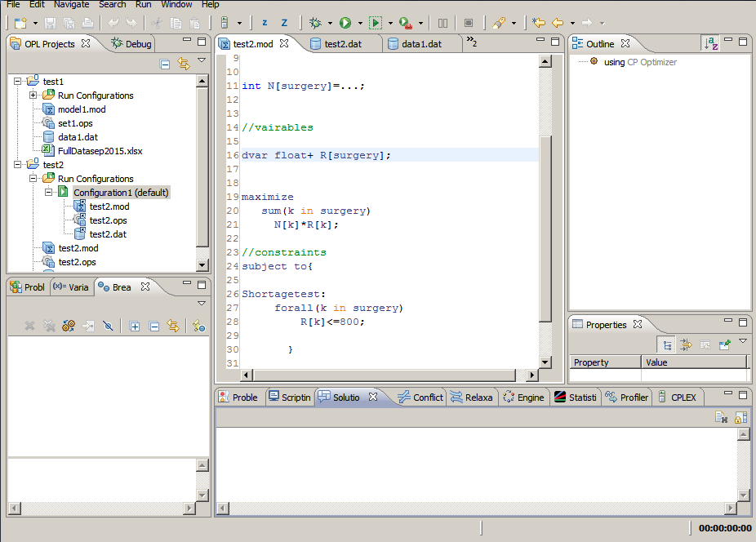Click the editor vertical scrollbar thumb
The height and width of the screenshot is (542, 756).
pos(545,229)
